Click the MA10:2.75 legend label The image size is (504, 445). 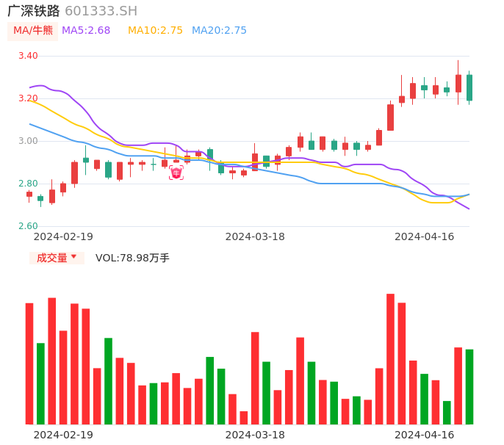click(155, 31)
